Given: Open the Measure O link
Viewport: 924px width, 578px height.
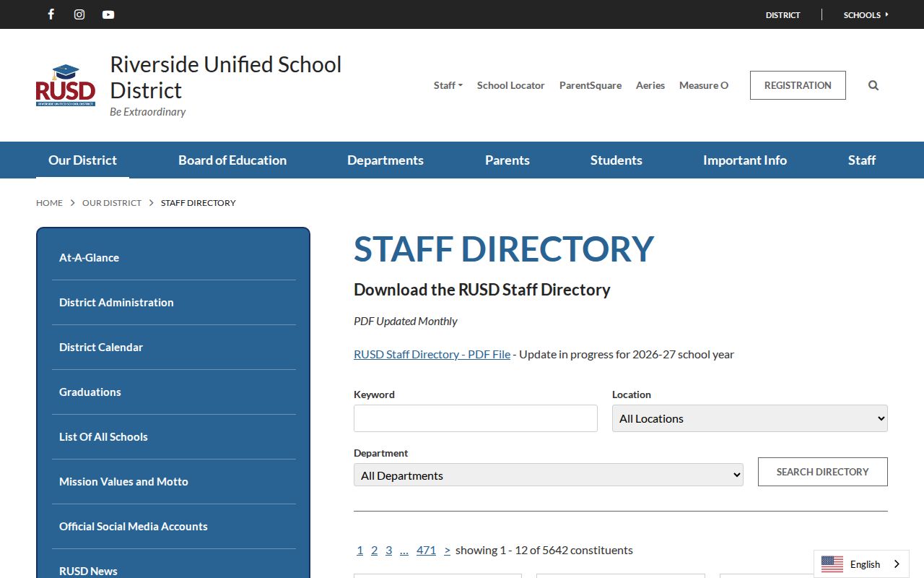Looking at the screenshot, I should coord(704,85).
